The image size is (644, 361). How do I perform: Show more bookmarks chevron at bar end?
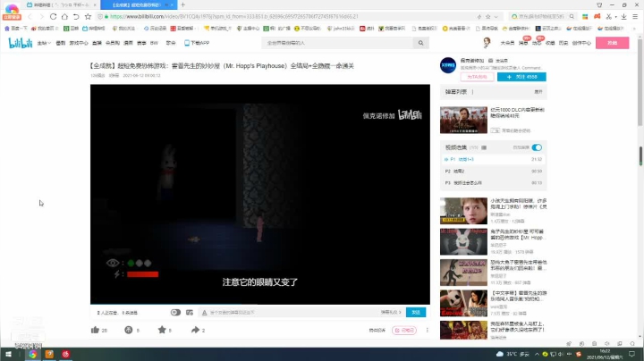point(634,29)
